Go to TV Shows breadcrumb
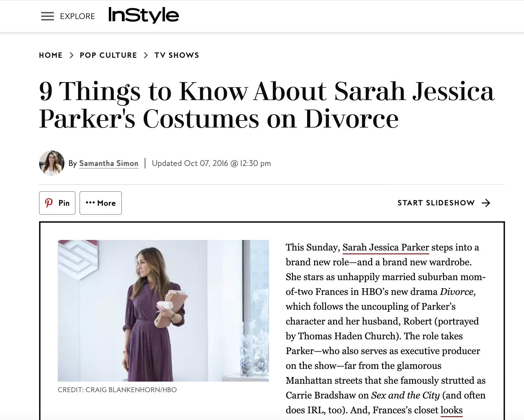Image resolution: width=524 pixels, height=420 pixels. (x=177, y=55)
